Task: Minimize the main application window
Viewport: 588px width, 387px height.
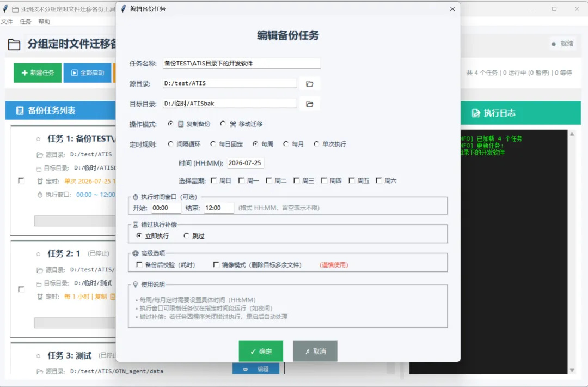Action: click(x=531, y=9)
